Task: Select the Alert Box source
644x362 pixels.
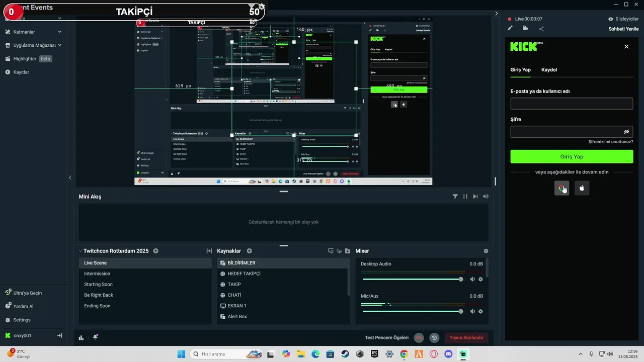Action: point(282,317)
